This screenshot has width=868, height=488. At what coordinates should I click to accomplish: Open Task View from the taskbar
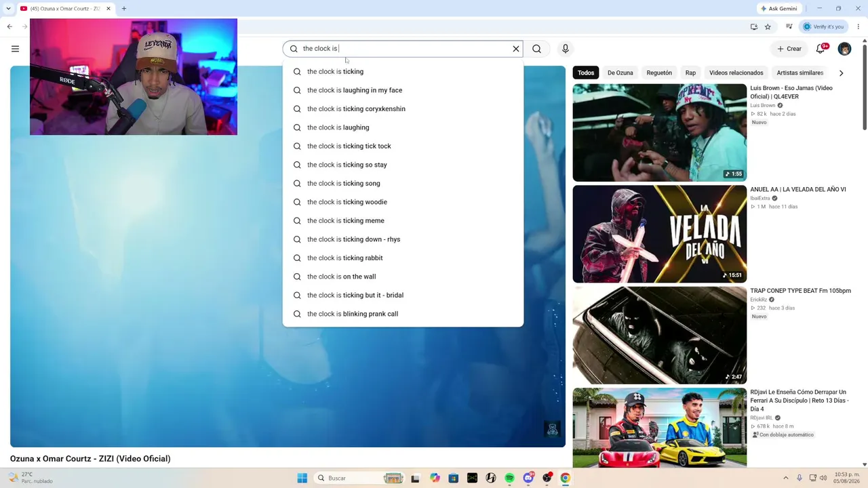pyautogui.click(x=415, y=478)
